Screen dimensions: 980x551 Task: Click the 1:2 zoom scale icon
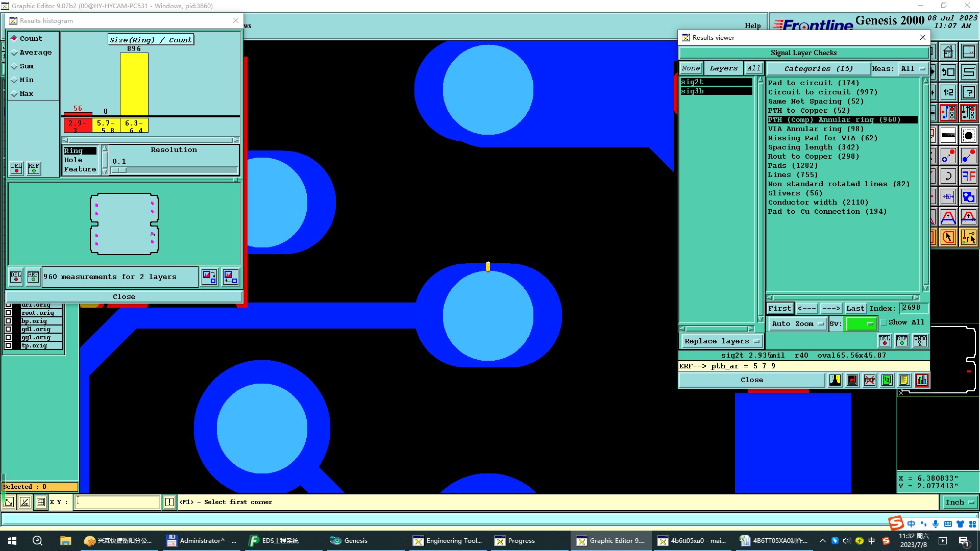tap(948, 92)
